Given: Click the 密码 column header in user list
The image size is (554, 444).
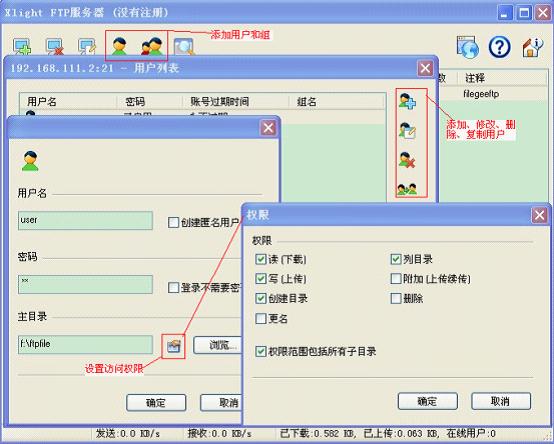Looking at the screenshot, I should pyautogui.click(x=149, y=102).
